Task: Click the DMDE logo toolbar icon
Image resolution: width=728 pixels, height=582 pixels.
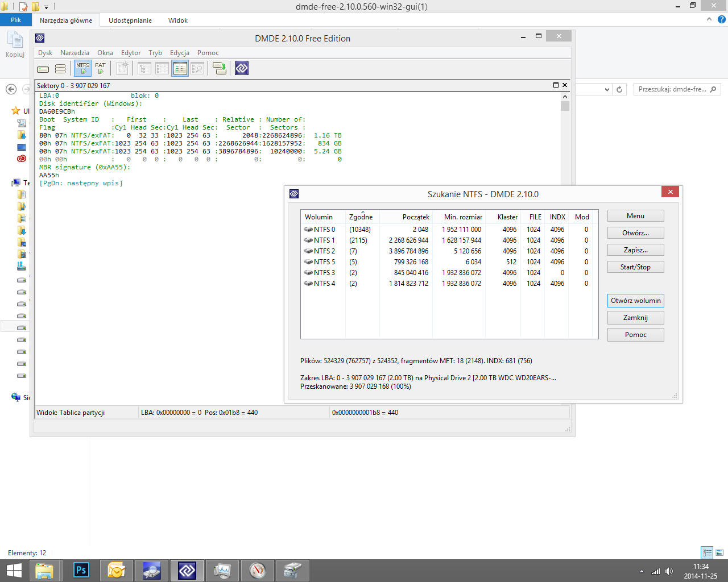Action: (242, 69)
